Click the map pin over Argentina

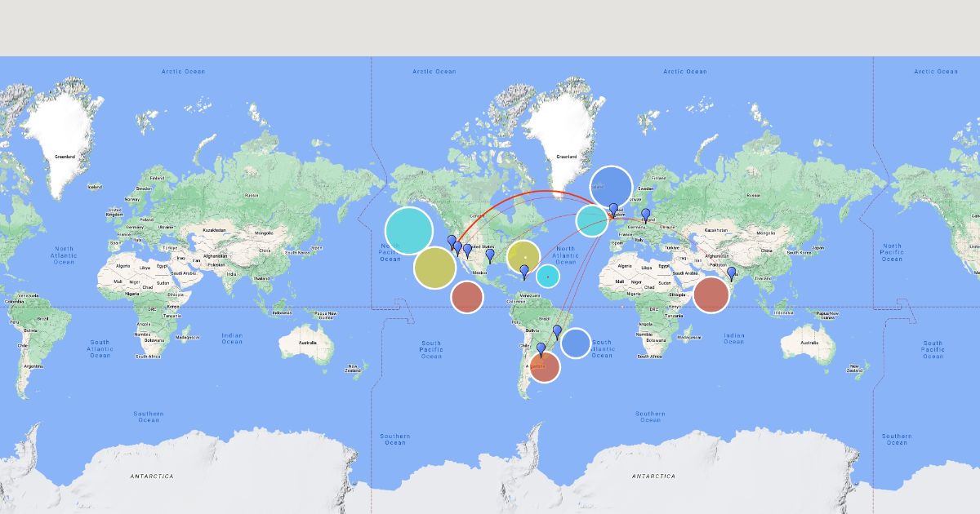click(541, 350)
